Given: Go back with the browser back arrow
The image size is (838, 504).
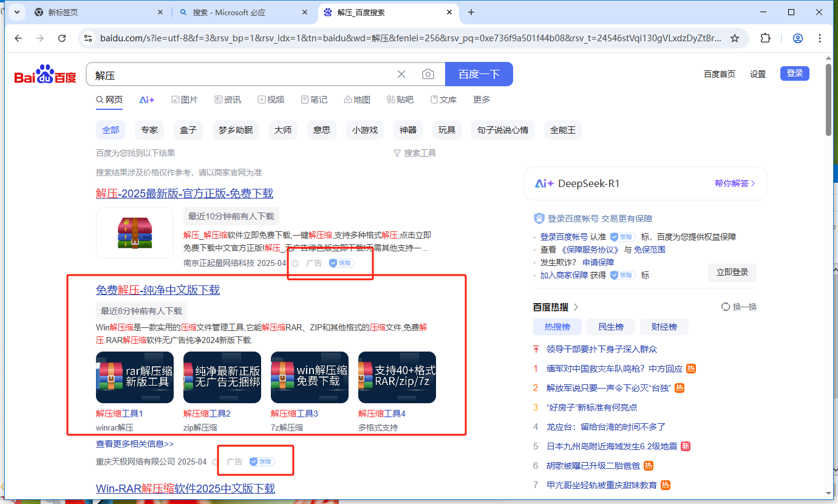Looking at the screenshot, I should pyautogui.click(x=18, y=38).
